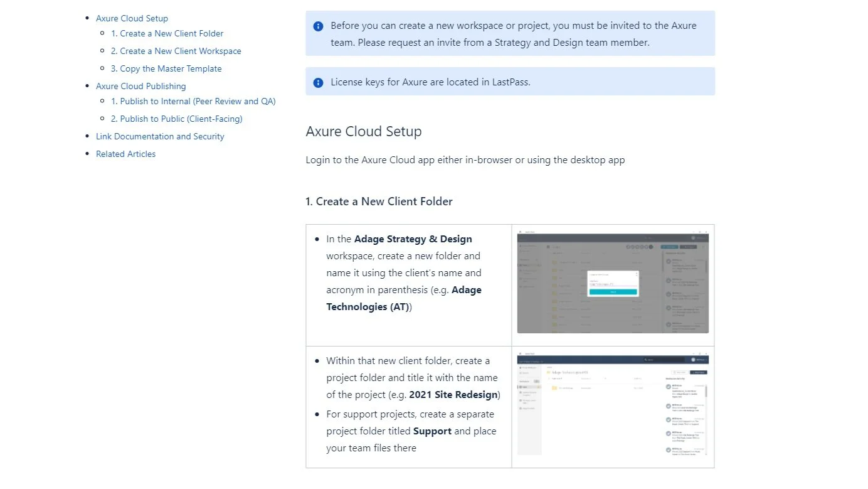Select bold text 'Adage Strategy & Design'
This screenshot has width=868, height=489.
(x=413, y=239)
